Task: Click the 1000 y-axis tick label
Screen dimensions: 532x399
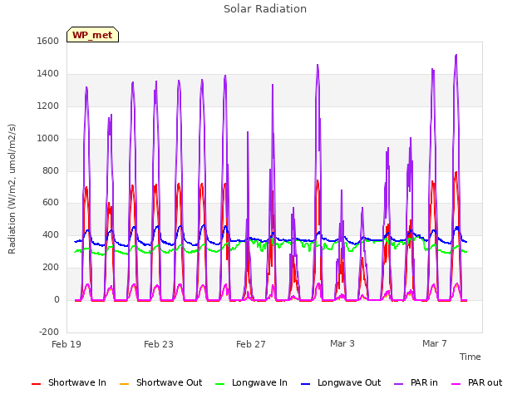Action: pyautogui.click(x=48, y=139)
